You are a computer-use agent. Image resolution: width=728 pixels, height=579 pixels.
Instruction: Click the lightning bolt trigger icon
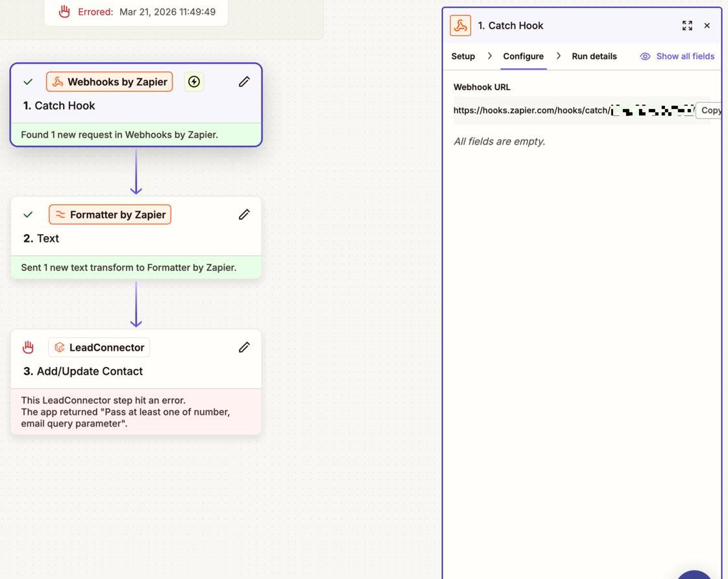[194, 82]
